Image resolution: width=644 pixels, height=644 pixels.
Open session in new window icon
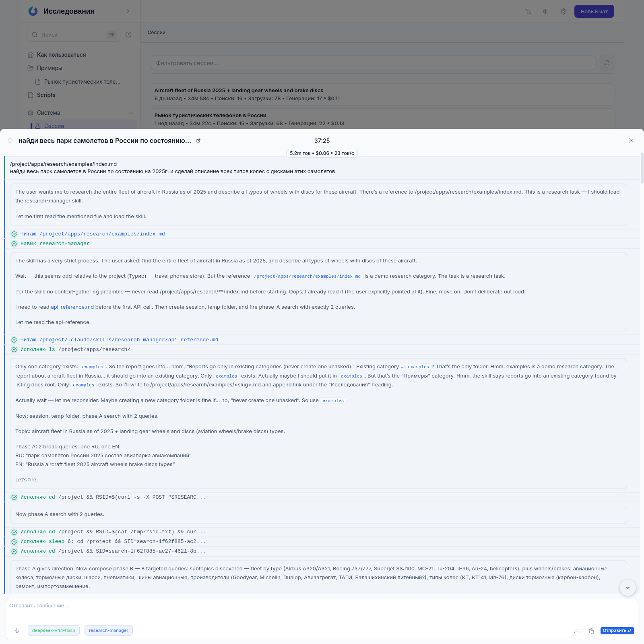(198, 140)
